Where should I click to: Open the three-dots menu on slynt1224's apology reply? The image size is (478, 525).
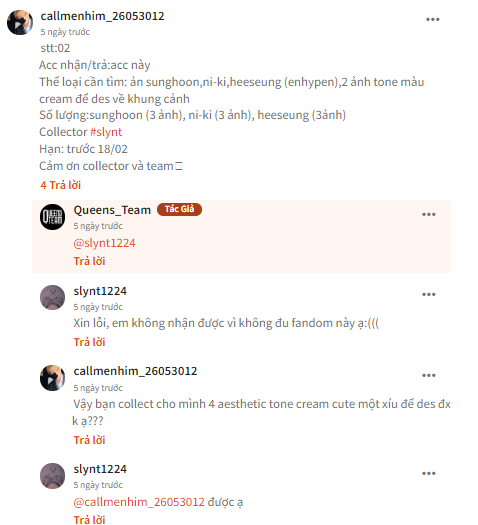pyautogui.click(x=428, y=295)
